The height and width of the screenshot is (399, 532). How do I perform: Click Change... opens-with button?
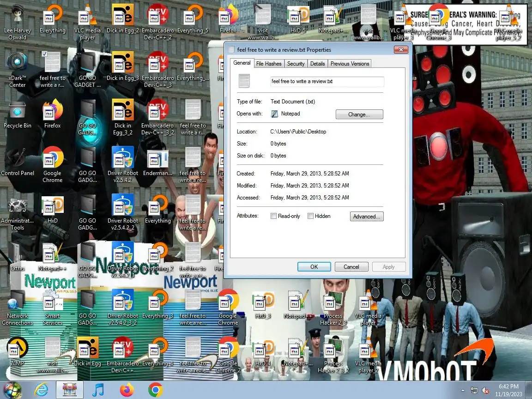pyautogui.click(x=359, y=115)
